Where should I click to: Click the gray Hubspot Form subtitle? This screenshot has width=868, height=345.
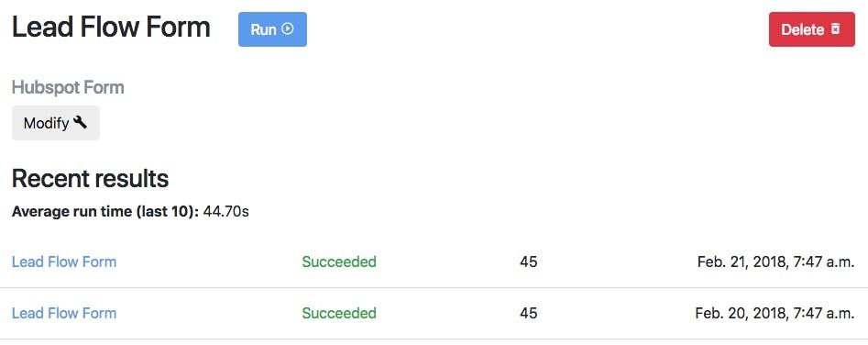[68, 87]
